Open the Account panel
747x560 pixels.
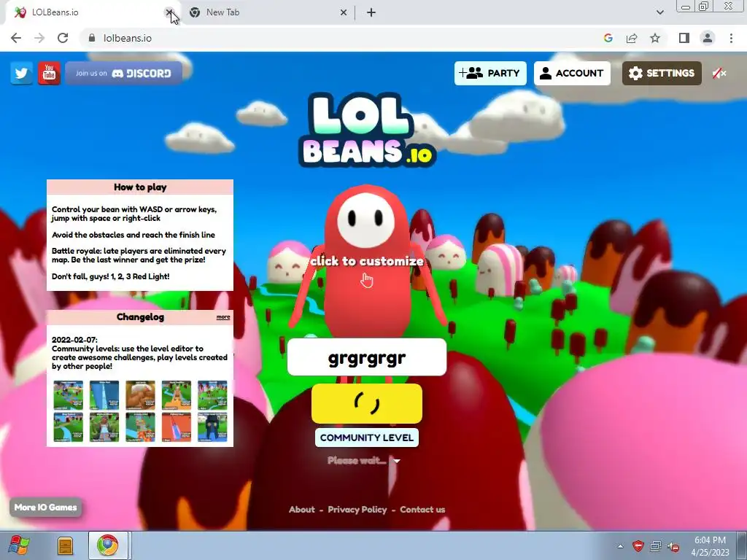click(x=572, y=74)
